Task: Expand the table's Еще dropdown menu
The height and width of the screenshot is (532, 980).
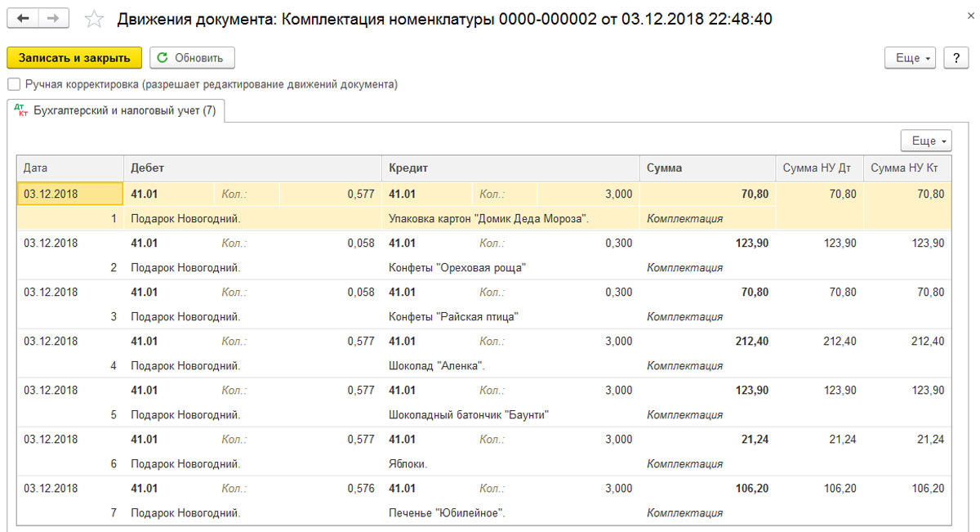Action: click(x=926, y=141)
